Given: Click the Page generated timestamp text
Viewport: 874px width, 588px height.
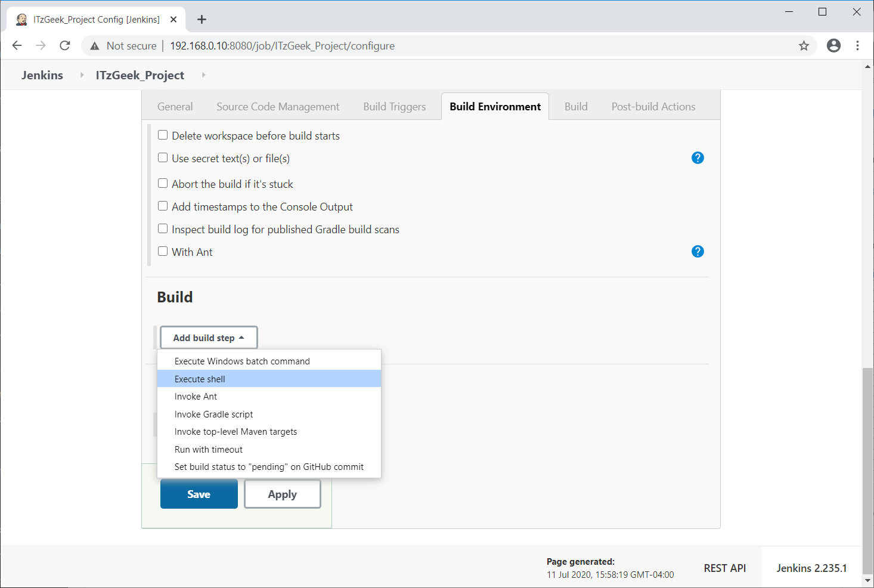Looking at the screenshot, I should (x=610, y=575).
